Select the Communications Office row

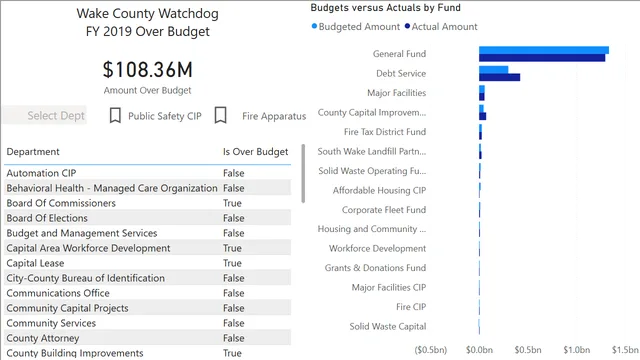click(x=147, y=293)
